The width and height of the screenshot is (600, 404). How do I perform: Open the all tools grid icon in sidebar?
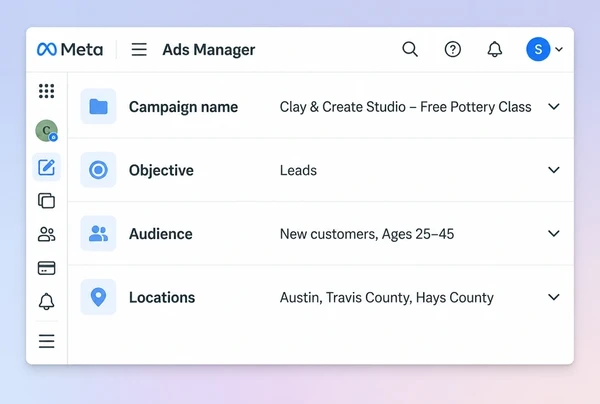(x=46, y=91)
